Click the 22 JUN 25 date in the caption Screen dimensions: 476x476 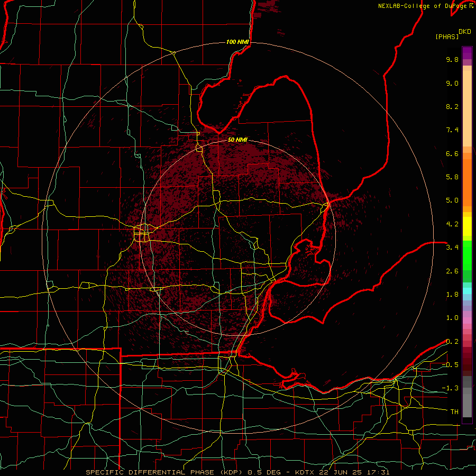pos(340,472)
